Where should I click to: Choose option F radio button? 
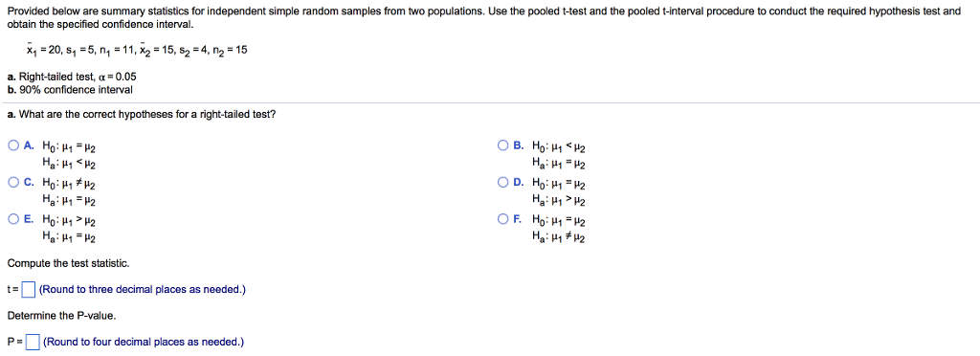pos(504,219)
